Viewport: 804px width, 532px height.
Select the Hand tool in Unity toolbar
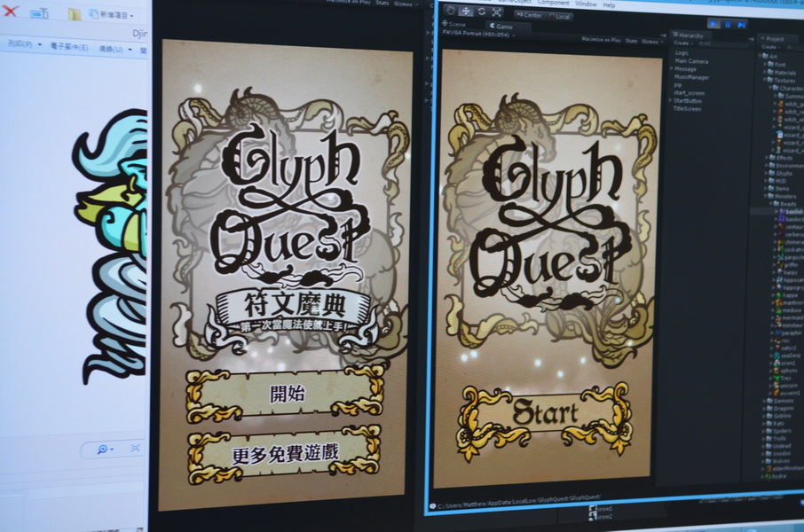pyautogui.click(x=451, y=11)
